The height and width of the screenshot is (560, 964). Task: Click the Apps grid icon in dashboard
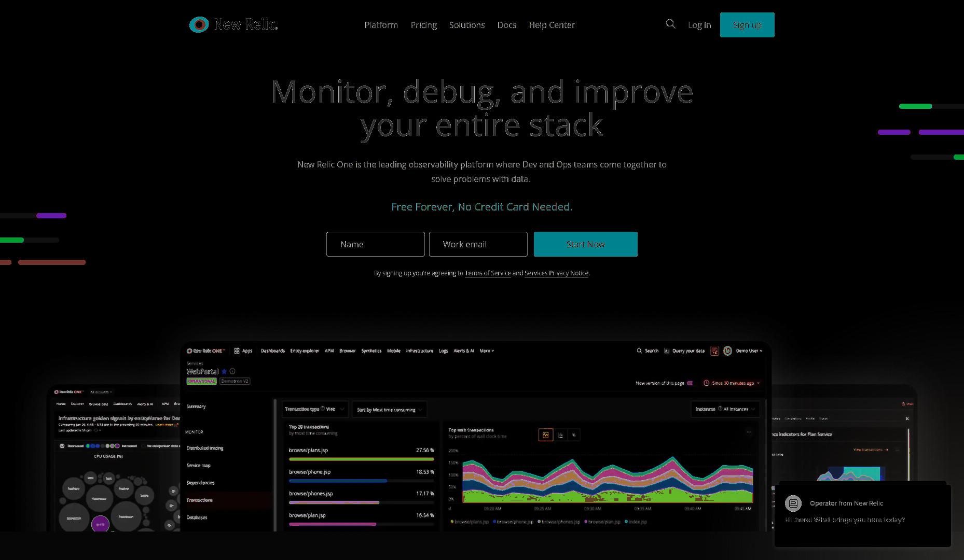(x=237, y=351)
